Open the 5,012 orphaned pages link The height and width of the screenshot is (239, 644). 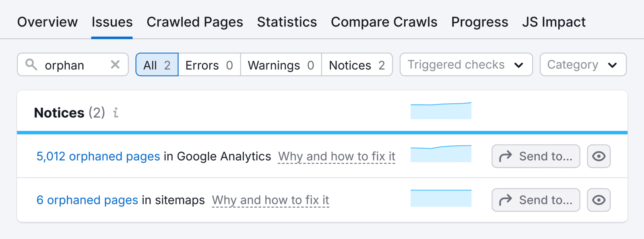pos(98,156)
